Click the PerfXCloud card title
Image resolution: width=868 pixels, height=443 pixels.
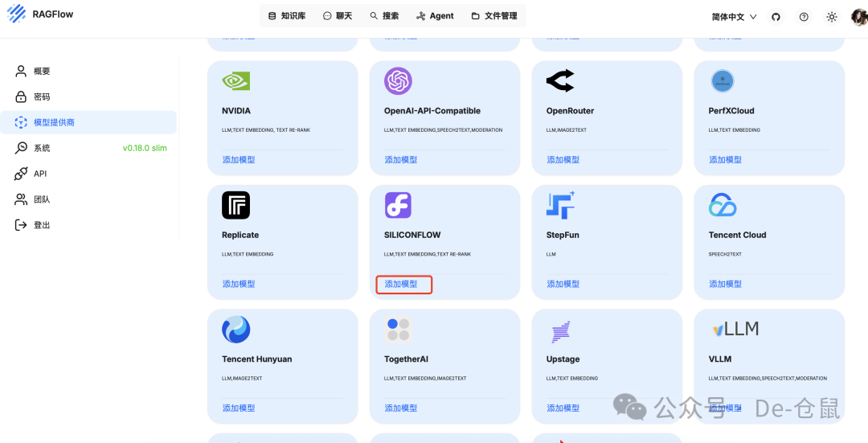[x=731, y=111]
